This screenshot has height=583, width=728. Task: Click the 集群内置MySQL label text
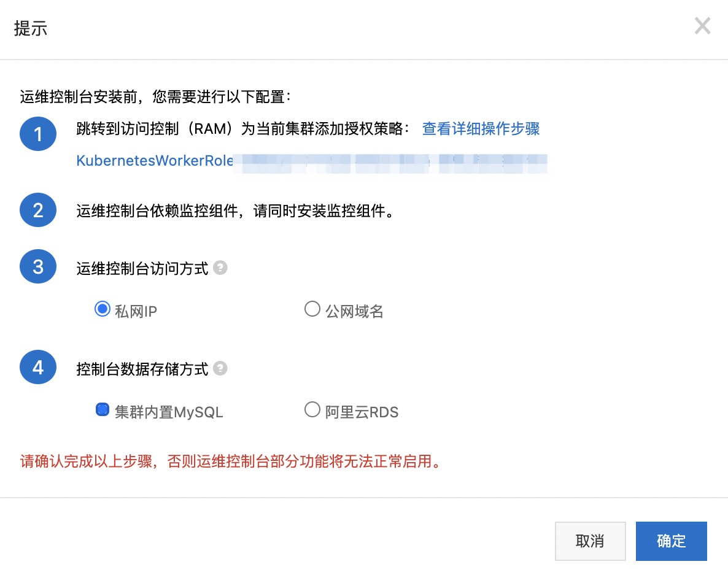pos(169,412)
